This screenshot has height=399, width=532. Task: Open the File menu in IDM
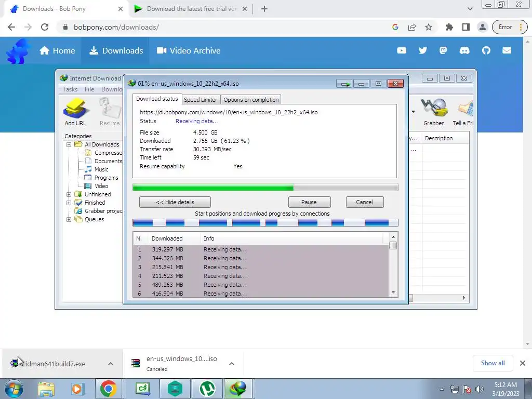click(x=89, y=89)
